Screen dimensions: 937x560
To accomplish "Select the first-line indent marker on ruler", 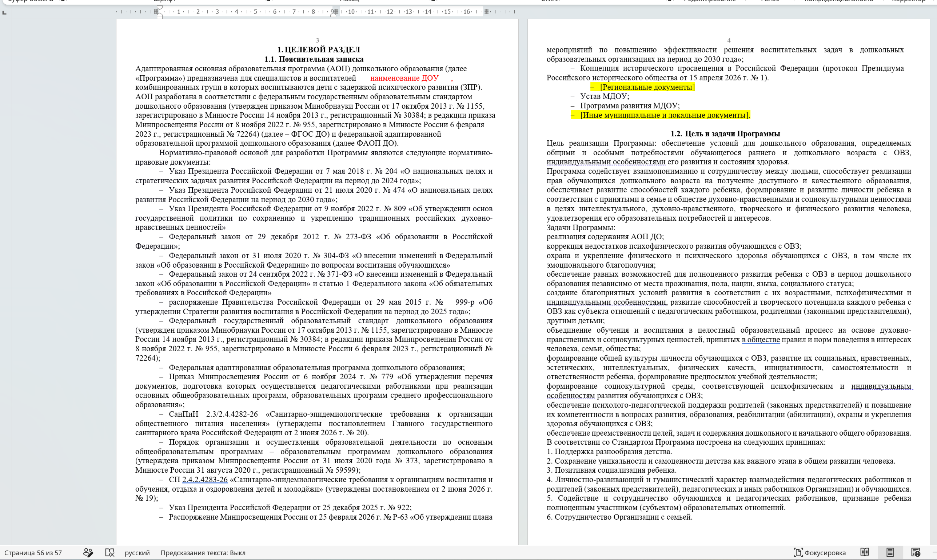I will click(160, 8).
